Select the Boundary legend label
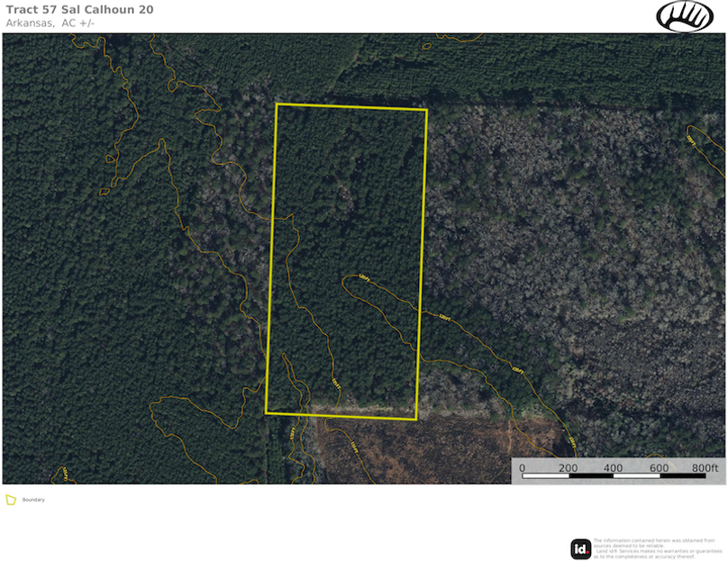This screenshot has height=562, width=728. tap(33, 500)
